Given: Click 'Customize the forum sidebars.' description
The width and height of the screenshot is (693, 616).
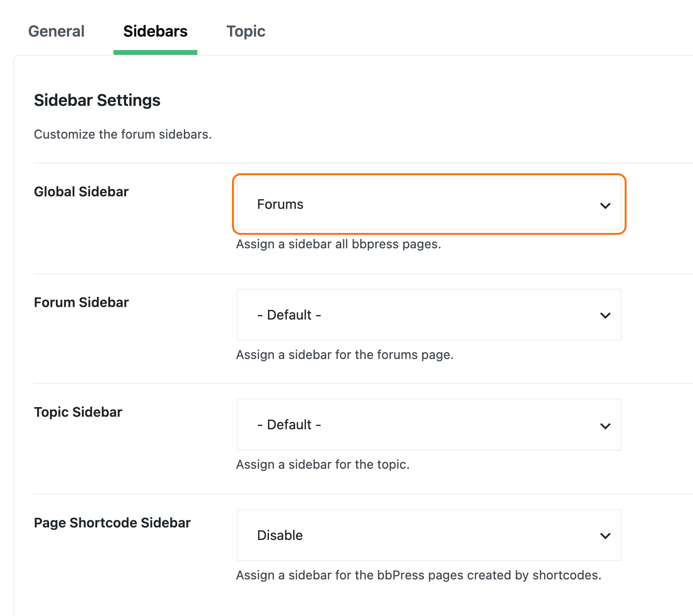Looking at the screenshot, I should coord(123,134).
